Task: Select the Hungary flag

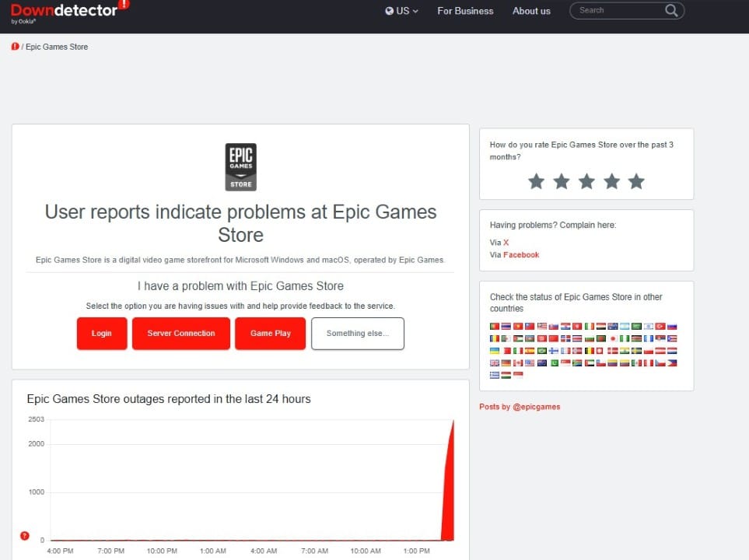Action: (506, 375)
